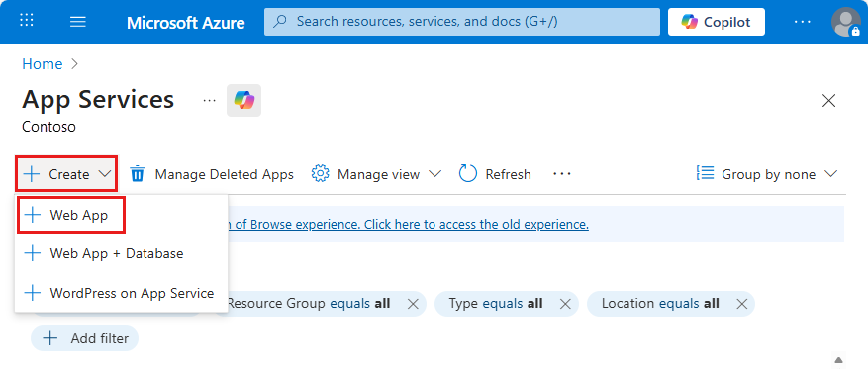Click the scroll-up arrow at bottom right
This screenshot has width=868, height=369.
pos(839,359)
